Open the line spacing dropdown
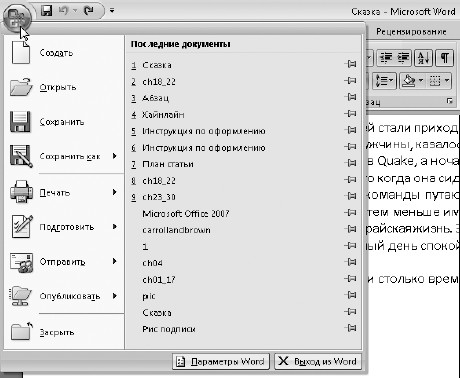The width and height of the screenshot is (460, 378). [x=384, y=81]
